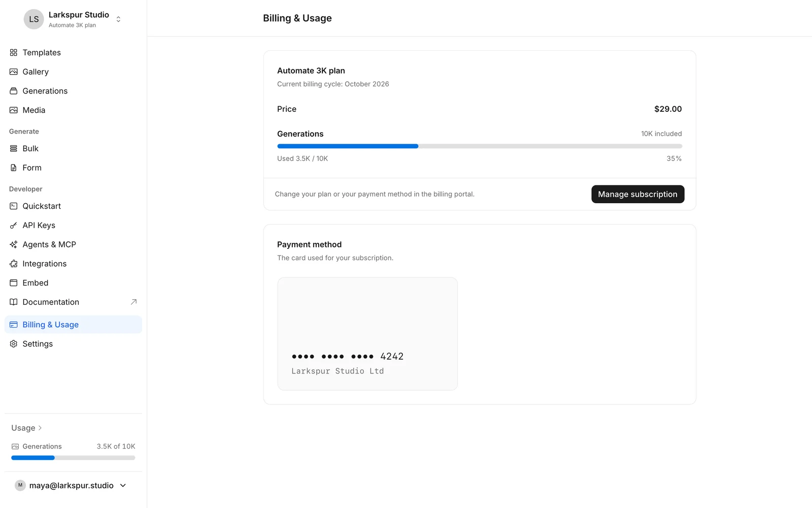Click the '10K included' label
Image resolution: width=812 pixels, height=508 pixels.
click(x=661, y=134)
